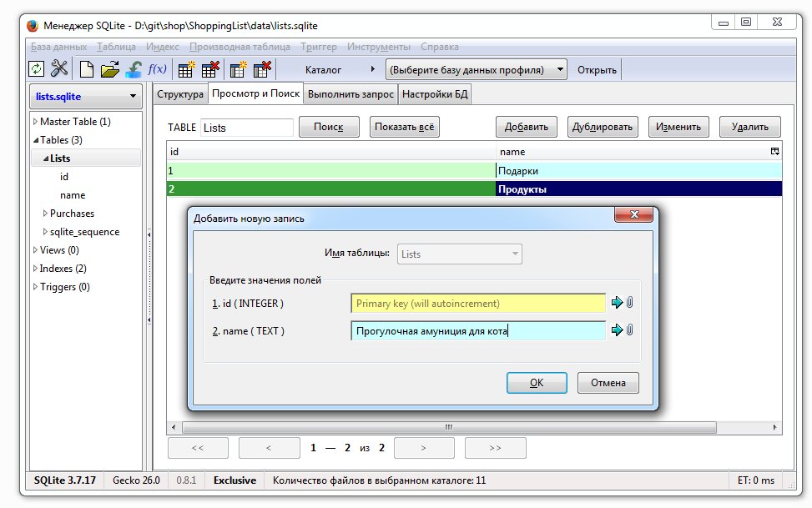
Task: Open the f(x) user functions icon
Action: (158, 69)
